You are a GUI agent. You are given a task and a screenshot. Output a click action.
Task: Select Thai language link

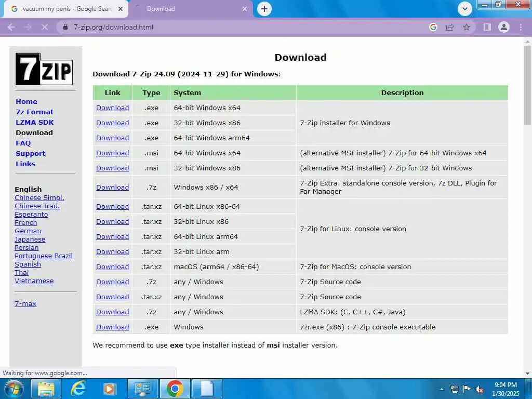22,272
